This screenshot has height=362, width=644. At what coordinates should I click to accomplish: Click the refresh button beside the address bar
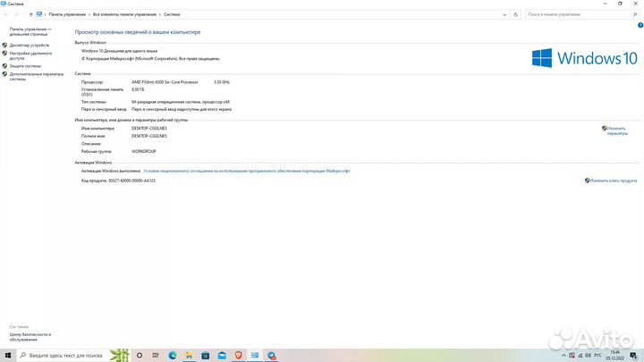(x=516, y=14)
